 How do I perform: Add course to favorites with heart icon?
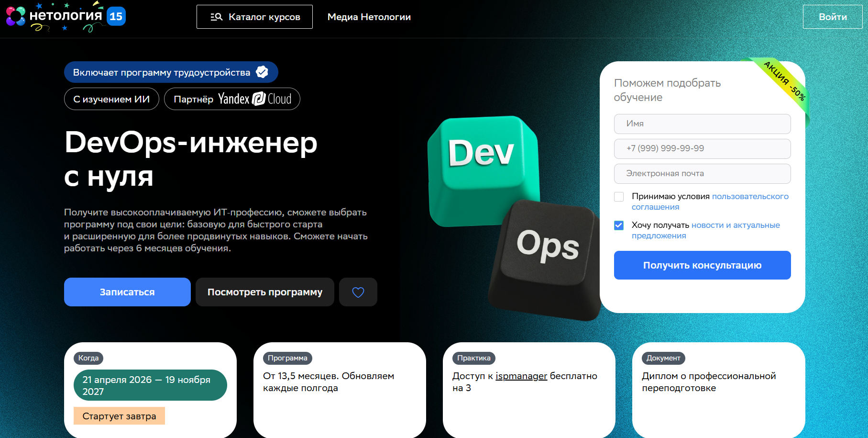(x=358, y=292)
